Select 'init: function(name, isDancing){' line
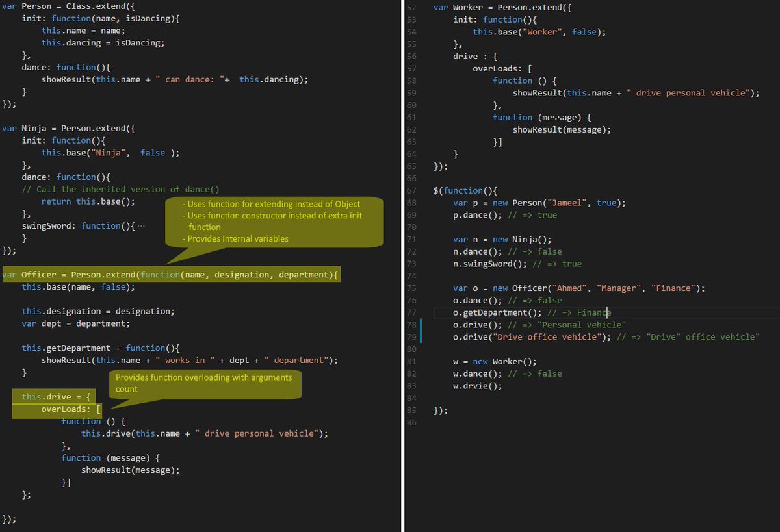The image size is (780, 532). pyautogui.click(x=100, y=19)
